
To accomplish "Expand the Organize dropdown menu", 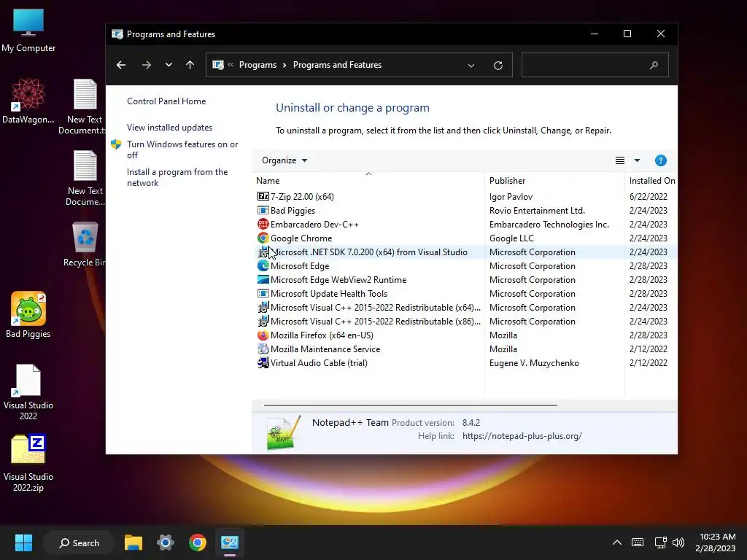I will [285, 160].
